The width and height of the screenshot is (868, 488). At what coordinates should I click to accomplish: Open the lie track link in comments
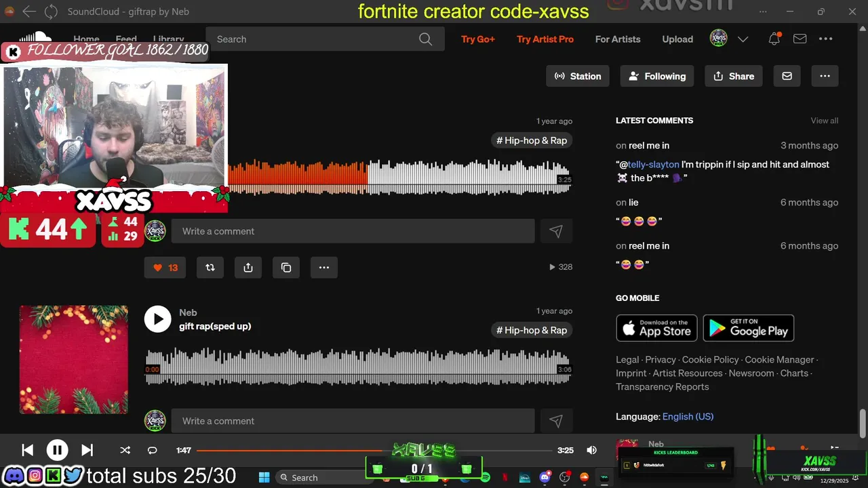click(633, 203)
